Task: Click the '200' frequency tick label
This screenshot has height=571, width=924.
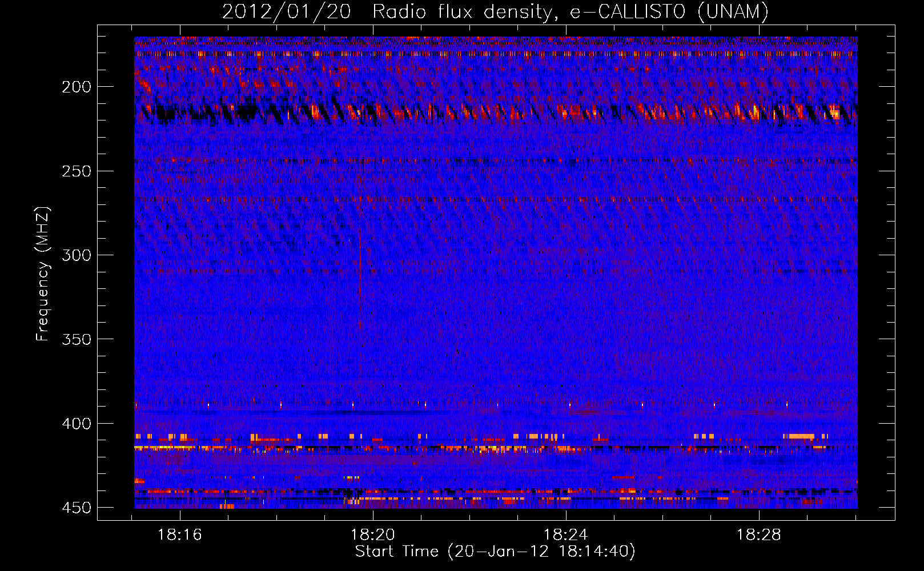Action: tap(77, 87)
